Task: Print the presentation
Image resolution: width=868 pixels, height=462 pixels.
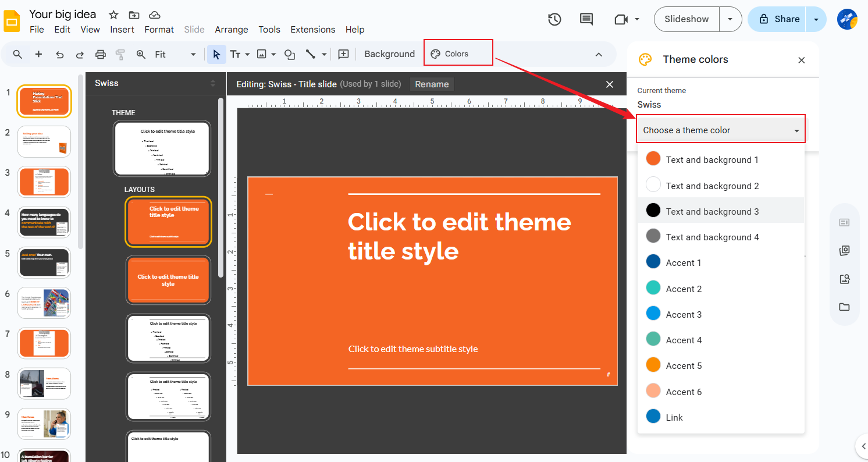Action: pos(100,54)
